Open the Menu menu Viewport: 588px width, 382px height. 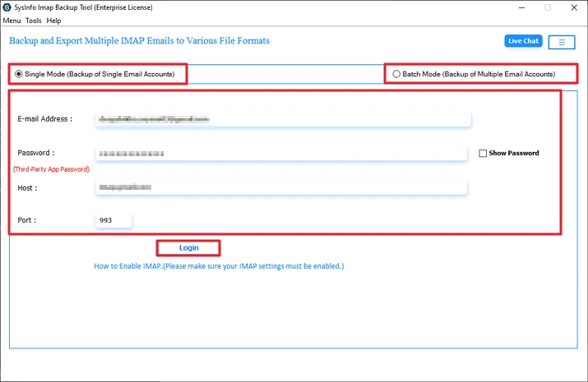[12, 21]
